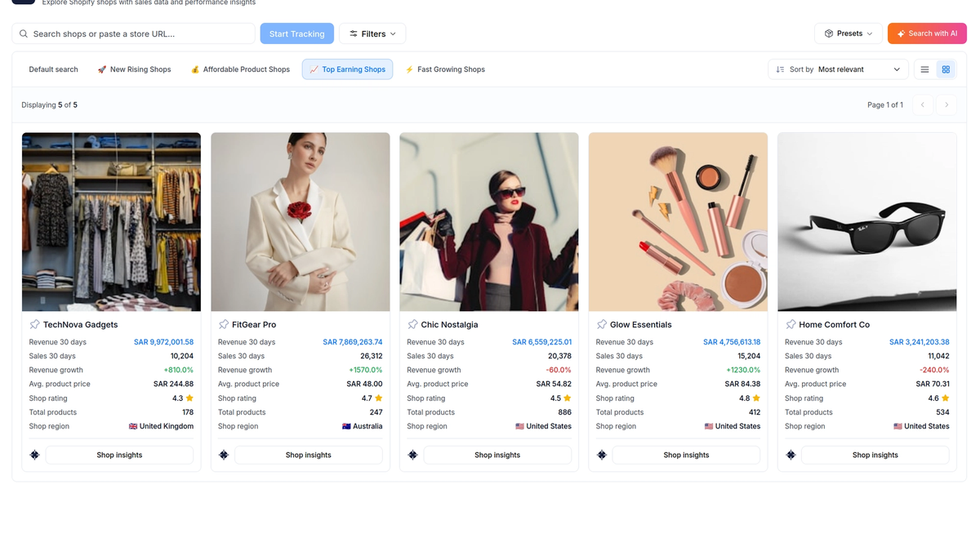Open Shop insights for FitGear Pro
This screenshot has width=980, height=551.
pyautogui.click(x=309, y=455)
